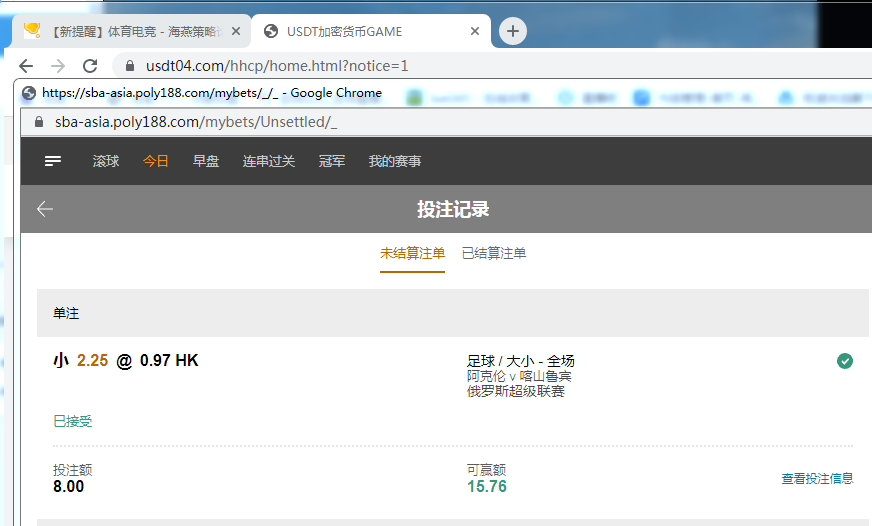Open a new tab with plus button
Image resolution: width=872 pixels, height=526 pixels.
click(513, 31)
